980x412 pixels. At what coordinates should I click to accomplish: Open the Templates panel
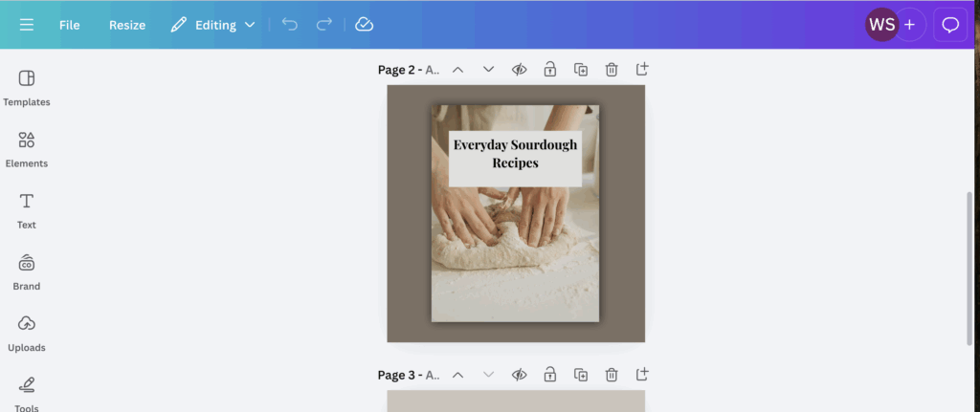26,88
